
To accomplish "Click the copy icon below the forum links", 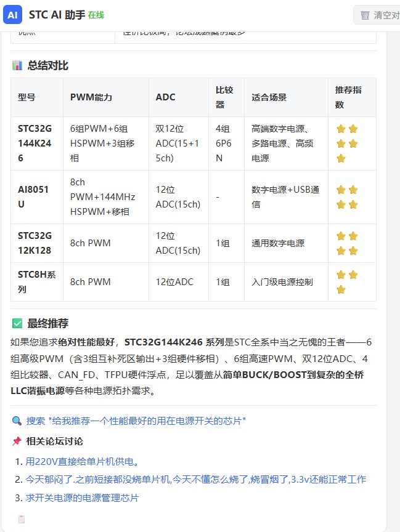I will pos(22,519).
